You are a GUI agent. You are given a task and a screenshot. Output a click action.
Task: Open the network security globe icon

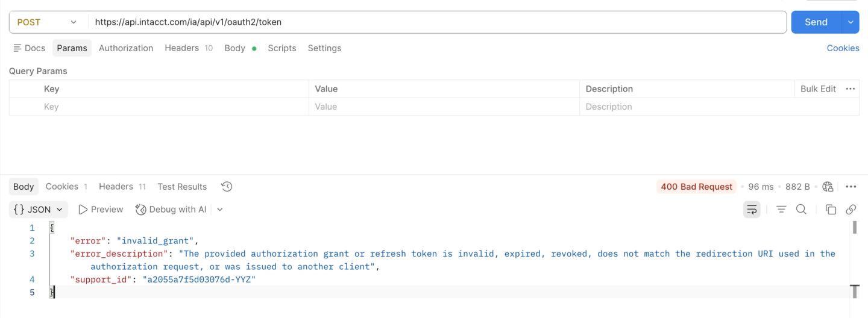point(828,187)
